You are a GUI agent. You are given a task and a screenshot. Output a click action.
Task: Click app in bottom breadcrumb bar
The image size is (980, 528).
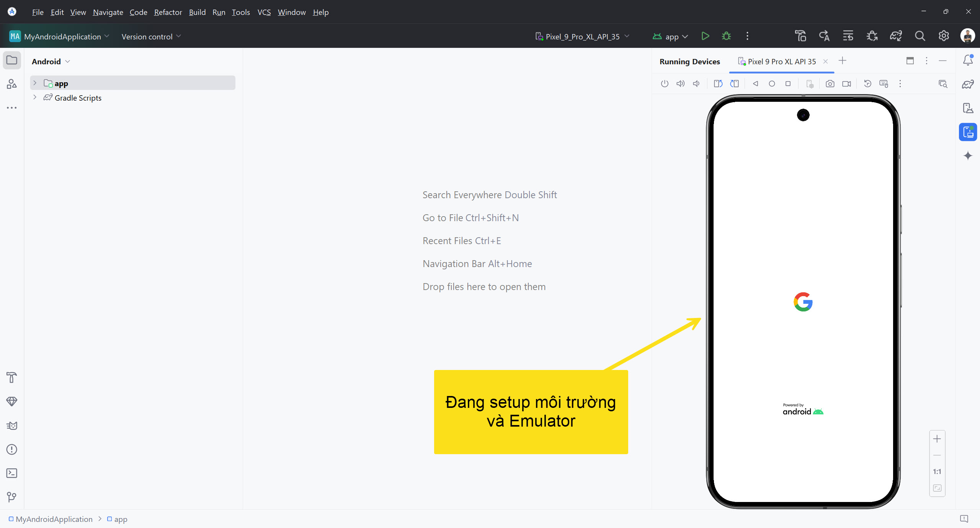(117, 519)
